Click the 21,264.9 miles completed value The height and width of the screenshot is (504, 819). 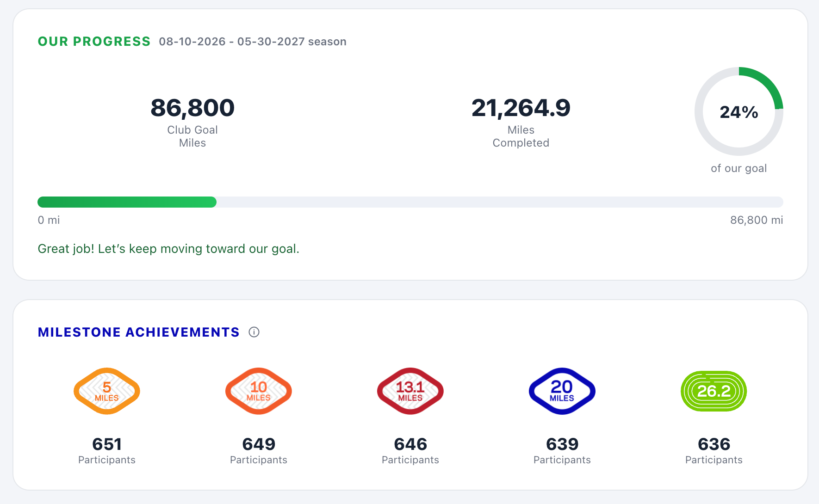(521, 108)
